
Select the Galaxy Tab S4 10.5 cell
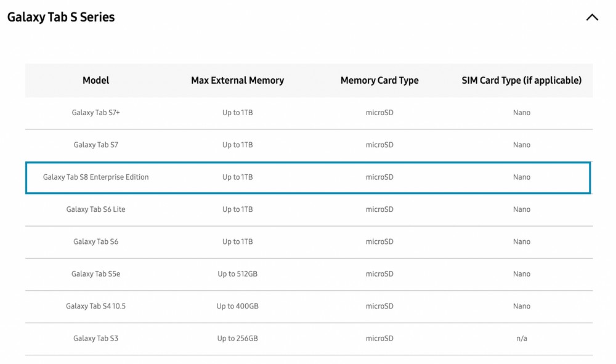[x=96, y=306]
